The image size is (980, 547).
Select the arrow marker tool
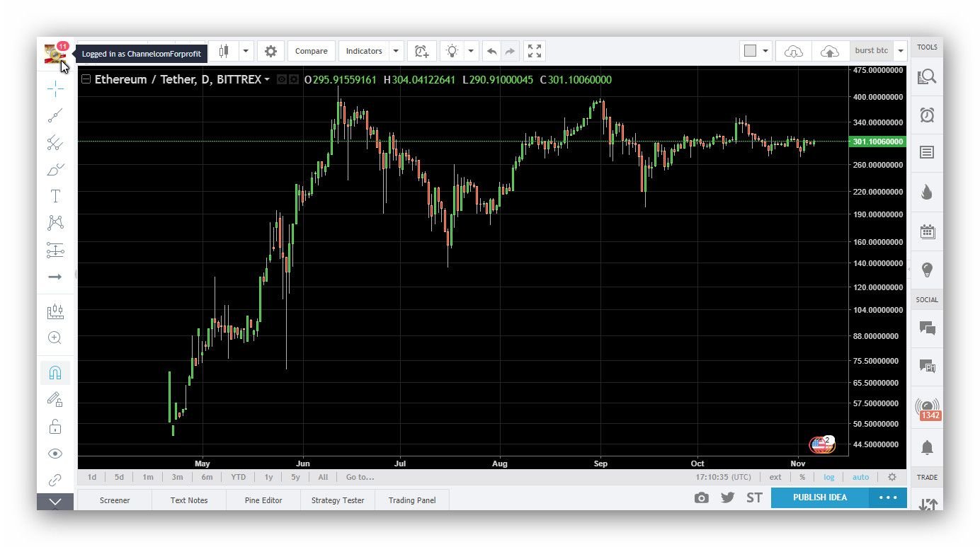(55, 277)
